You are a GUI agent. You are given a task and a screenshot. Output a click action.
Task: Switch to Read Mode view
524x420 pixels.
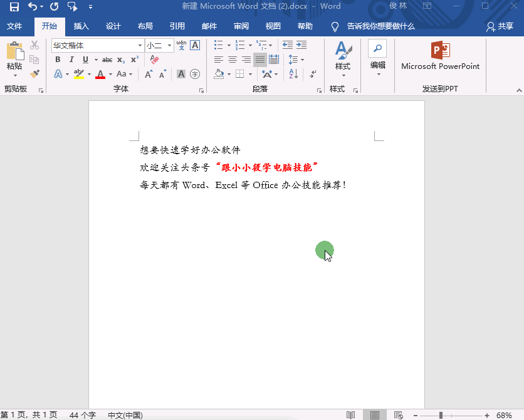point(351,415)
